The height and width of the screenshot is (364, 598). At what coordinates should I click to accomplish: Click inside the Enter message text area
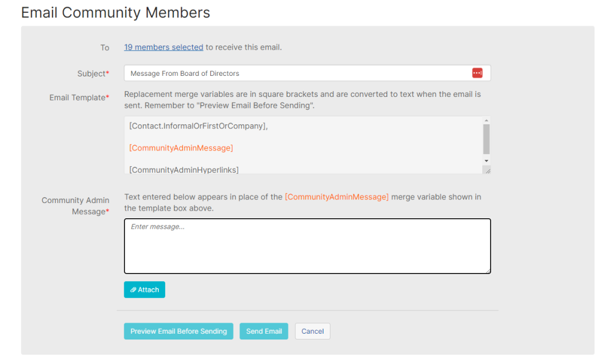[x=307, y=246]
